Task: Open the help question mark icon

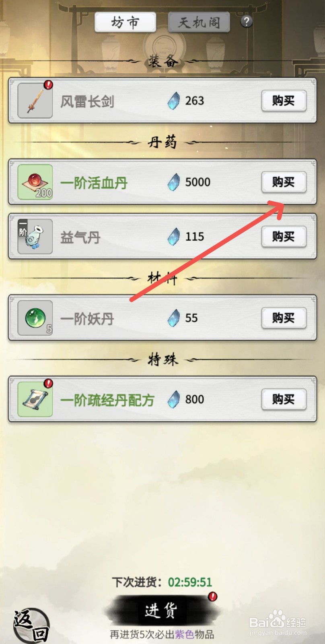Action: (246, 21)
